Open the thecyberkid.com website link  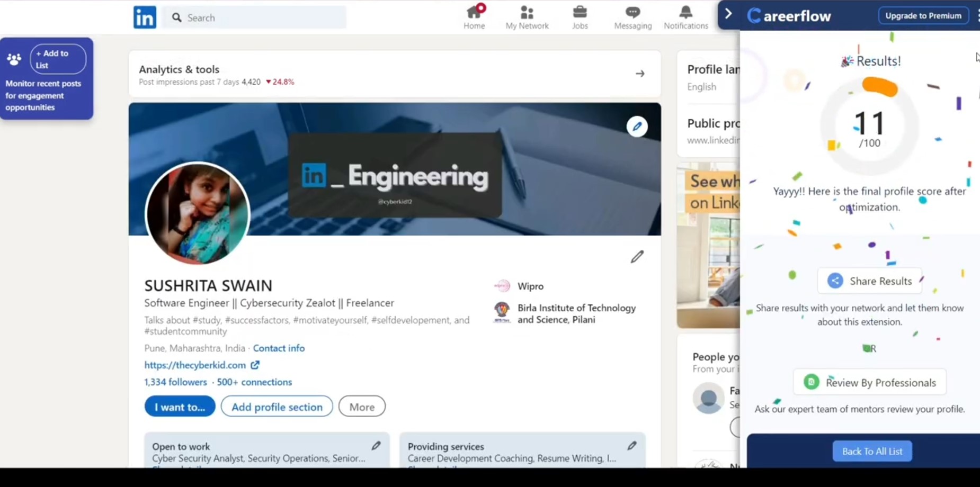pyautogui.click(x=195, y=365)
